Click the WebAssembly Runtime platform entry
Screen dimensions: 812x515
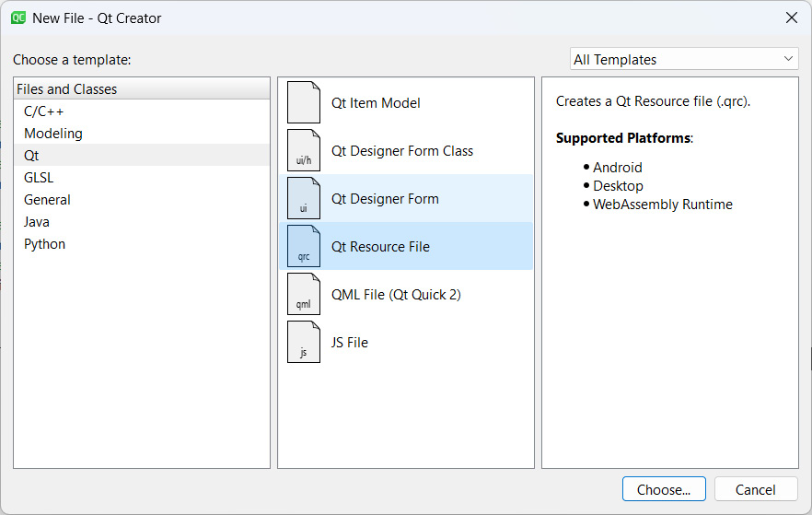tap(662, 205)
